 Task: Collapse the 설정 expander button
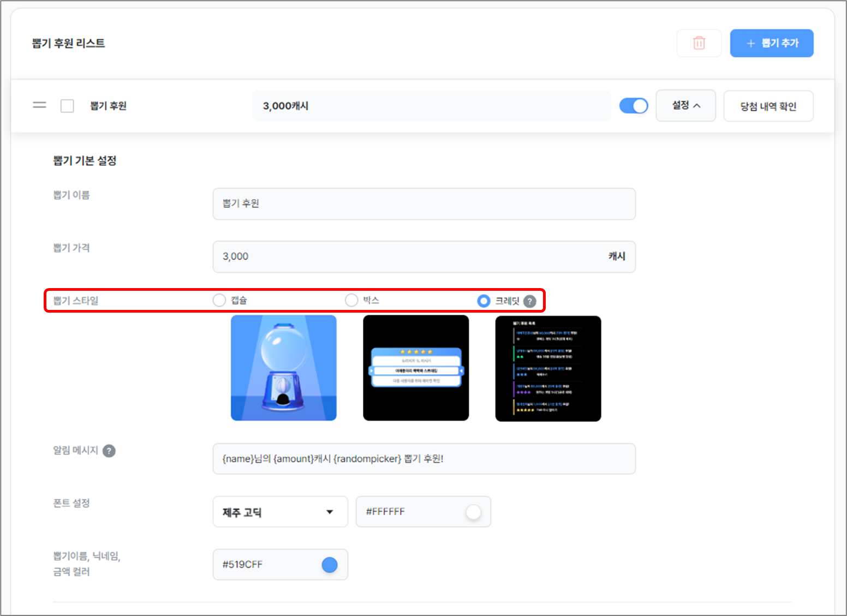[685, 105]
